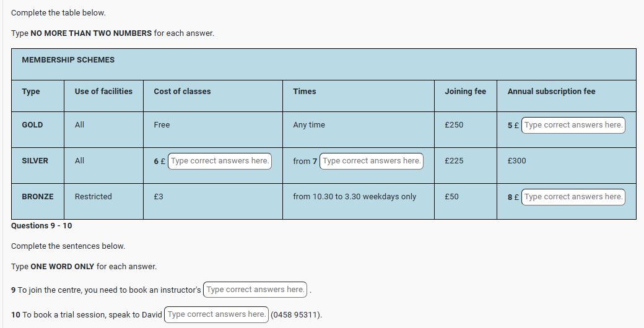The height and width of the screenshot is (328, 644).
Task: Click the 'from 10.30 to 3.30 weekdays only' cell
Action: click(x=354, y=197)
